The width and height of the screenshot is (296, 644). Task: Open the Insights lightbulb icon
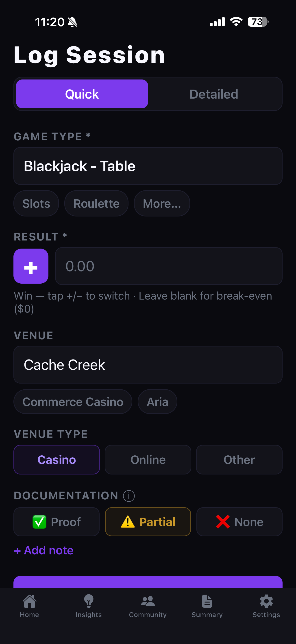coord(89,601)
